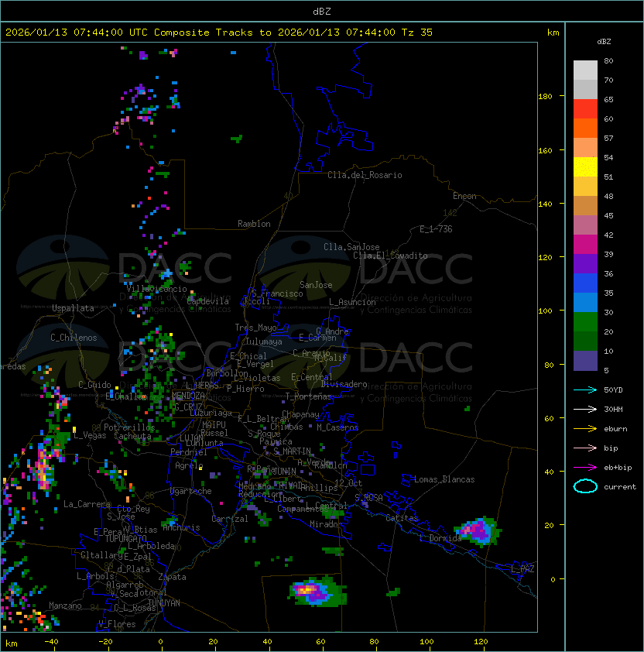
Task: Select the red 65-60 dBZ swatch
Action: (585, 108)
